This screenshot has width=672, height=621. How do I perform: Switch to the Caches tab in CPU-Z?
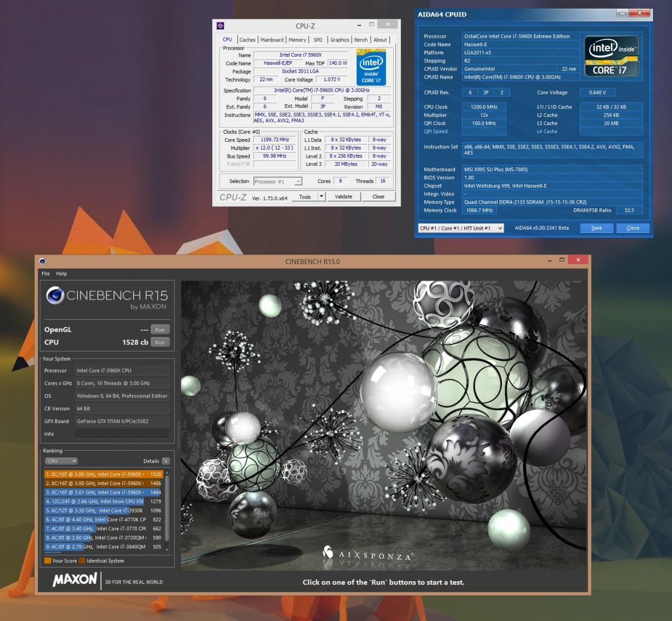(x=247, y=40)
